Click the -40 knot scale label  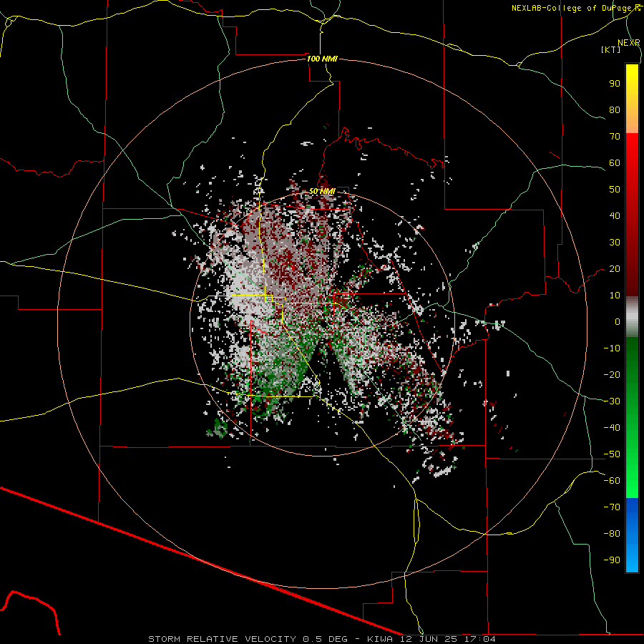coord(612,428)
